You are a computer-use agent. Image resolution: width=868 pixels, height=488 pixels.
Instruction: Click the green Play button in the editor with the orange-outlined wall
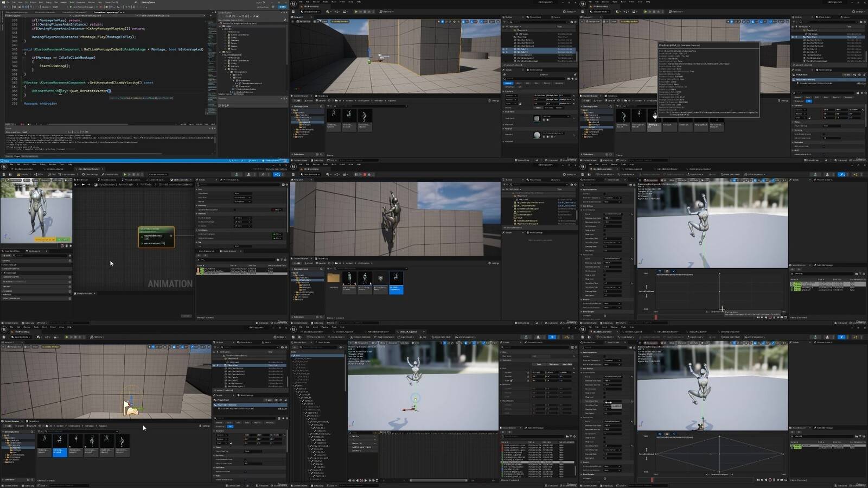point(356,11)
